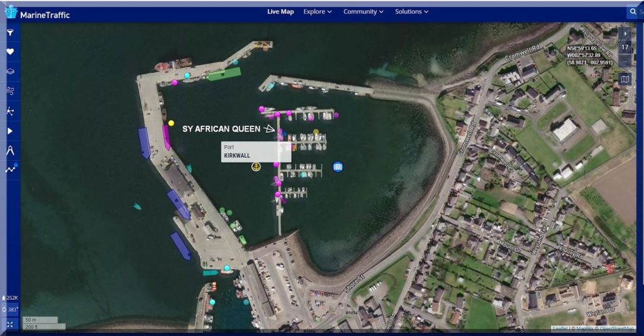The image size is (644, 336).
Task: Switch the base map type icon
Action: pos(625,79)
